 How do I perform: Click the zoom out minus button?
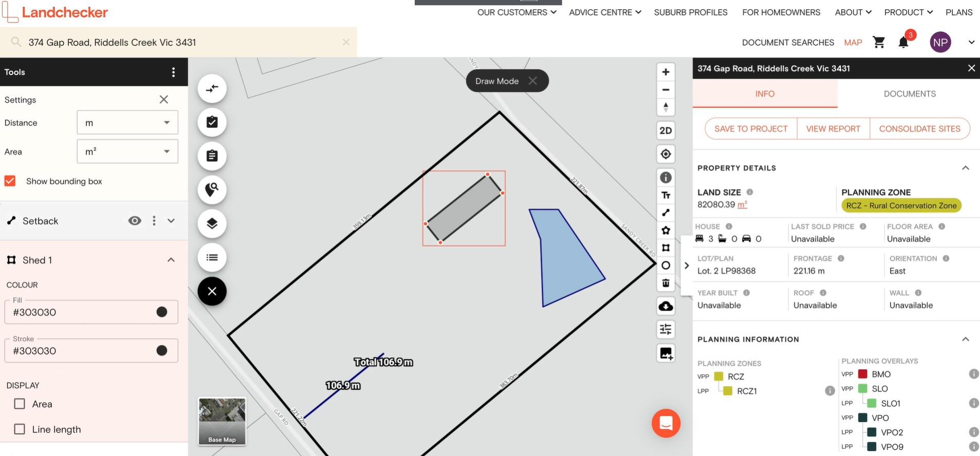[665, 90]
